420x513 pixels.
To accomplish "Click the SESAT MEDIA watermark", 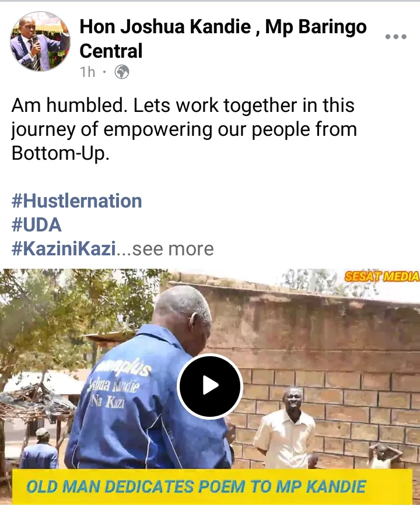I will [x=381, y=277].
